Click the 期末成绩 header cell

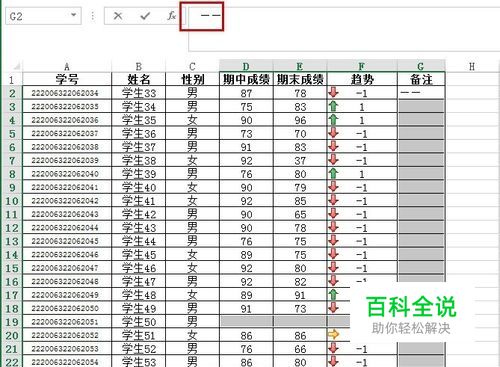point(300,79)
